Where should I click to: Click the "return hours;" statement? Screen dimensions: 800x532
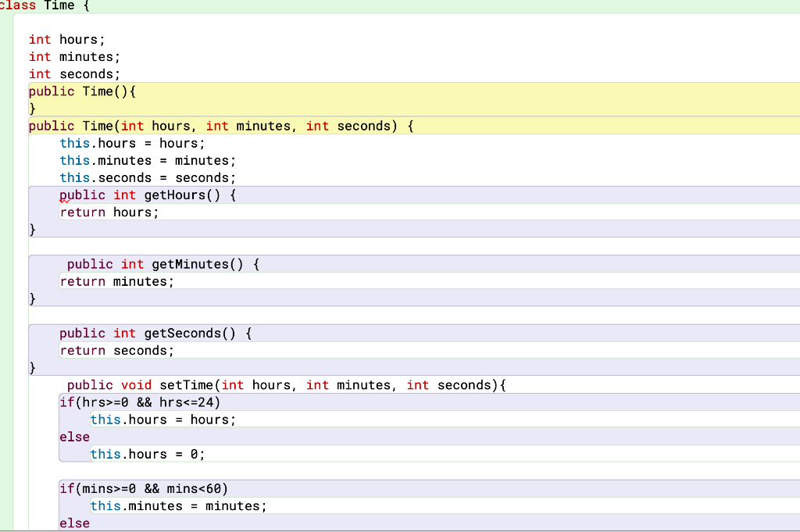(x=109, y=212)
